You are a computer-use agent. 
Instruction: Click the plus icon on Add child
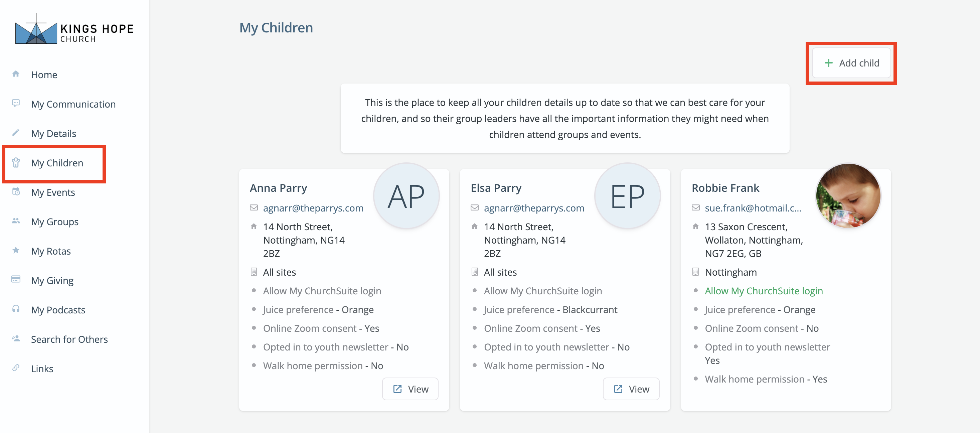(x=829, y=63)
